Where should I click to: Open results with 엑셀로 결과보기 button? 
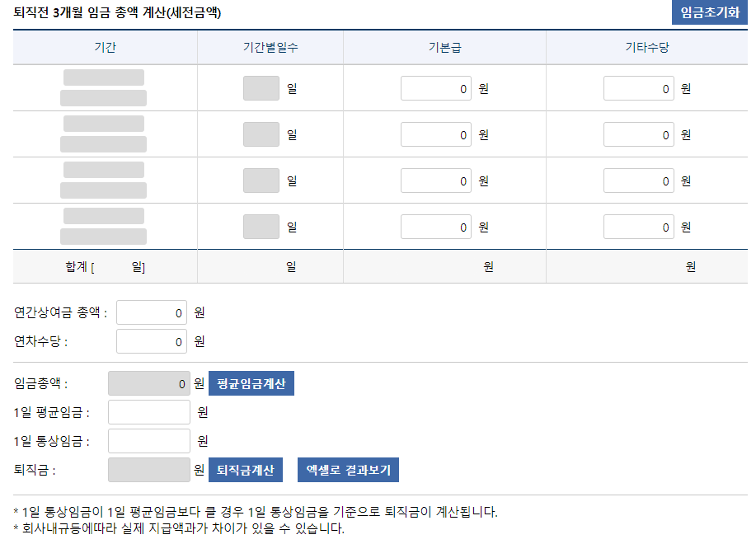pos(348,470)
